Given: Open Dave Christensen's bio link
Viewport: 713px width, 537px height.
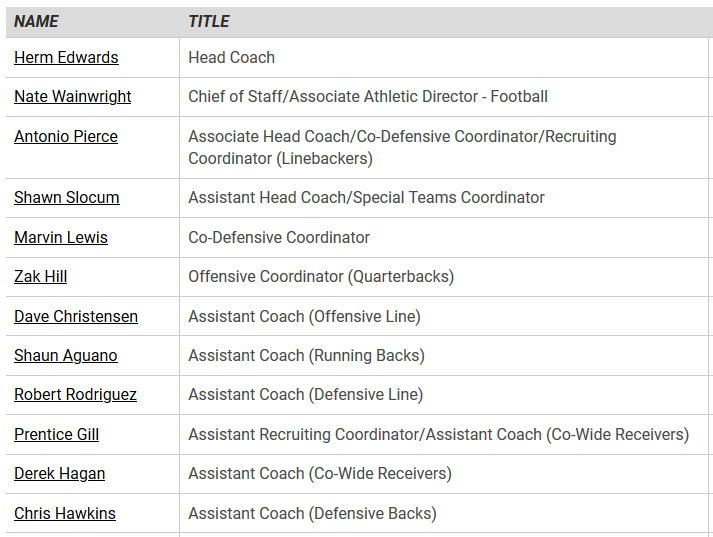Looking at the screenshot, I should pyautogui.click(x=76, y=317).
